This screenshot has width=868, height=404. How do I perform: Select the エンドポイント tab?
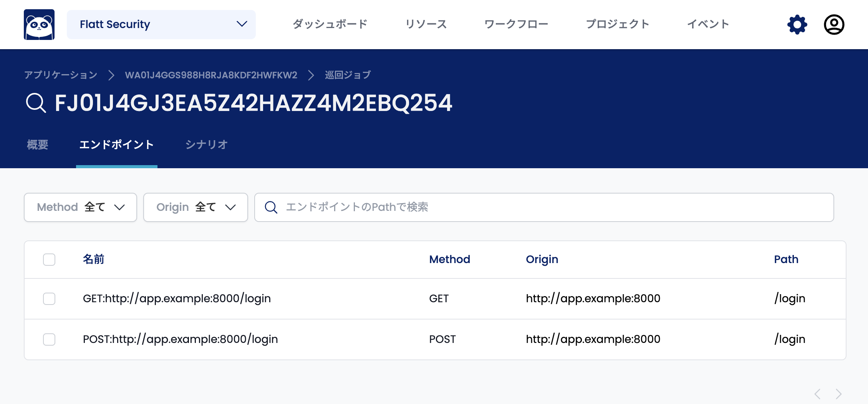coord(117,145)
